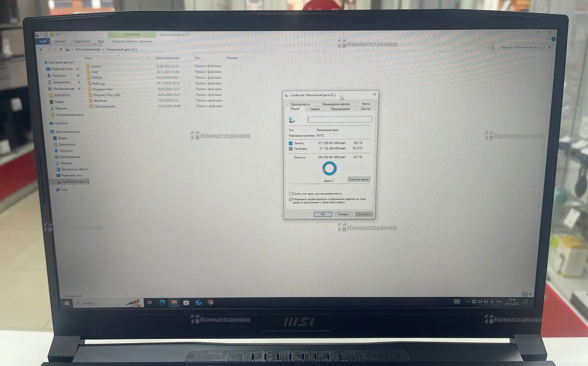Expand the hidden system tray icons chevron
This screenshot has width=588, height=366.
tap(468, 302)
